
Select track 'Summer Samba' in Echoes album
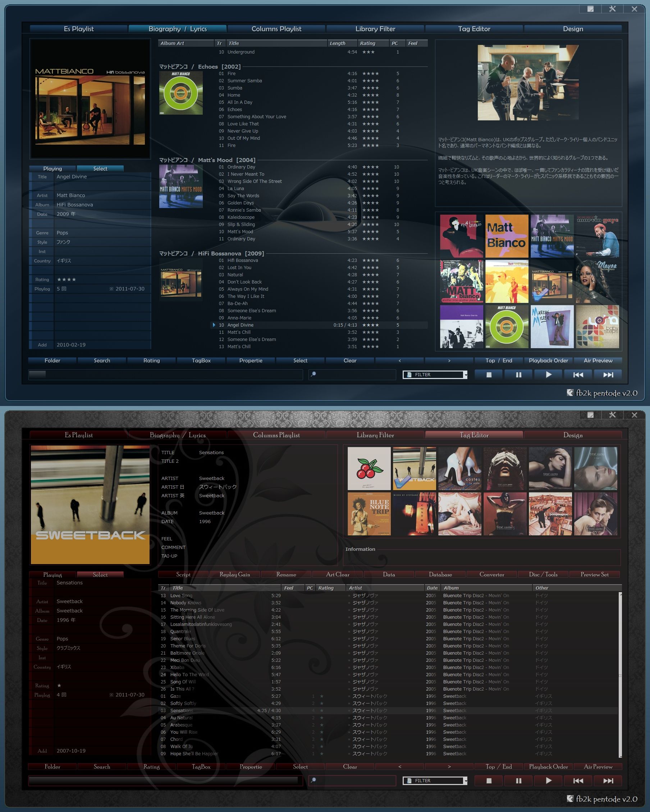(319, 80)
